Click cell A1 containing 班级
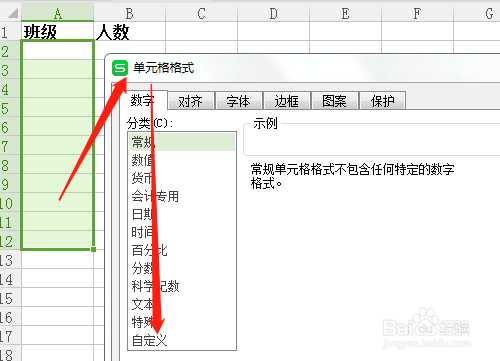This screenshot has width=500, height=361. click(58, 32)
